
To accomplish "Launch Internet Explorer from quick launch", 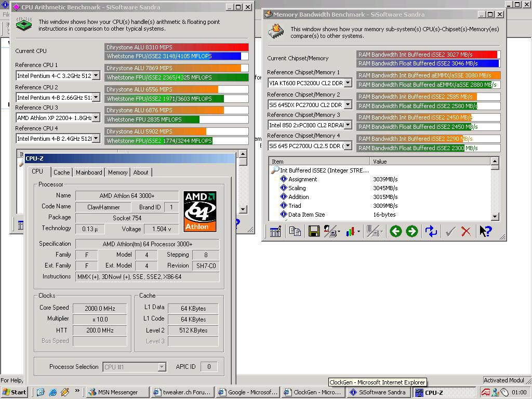I will 53,392.
